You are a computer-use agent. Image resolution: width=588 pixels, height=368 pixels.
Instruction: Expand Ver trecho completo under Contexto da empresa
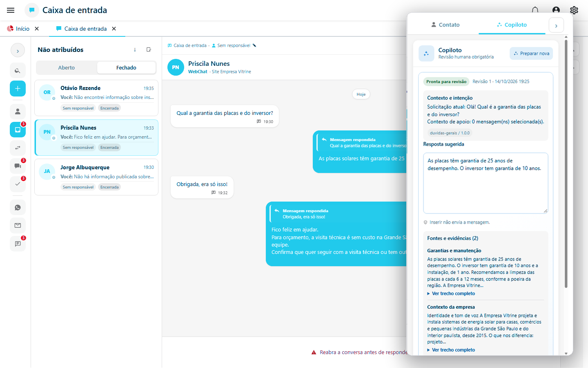click(451, 350)
